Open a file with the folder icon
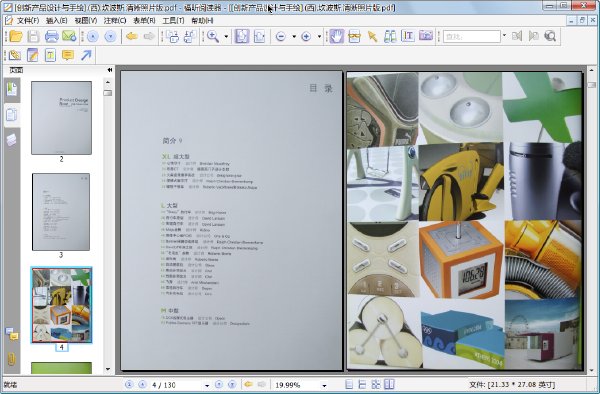 point(16,36)
